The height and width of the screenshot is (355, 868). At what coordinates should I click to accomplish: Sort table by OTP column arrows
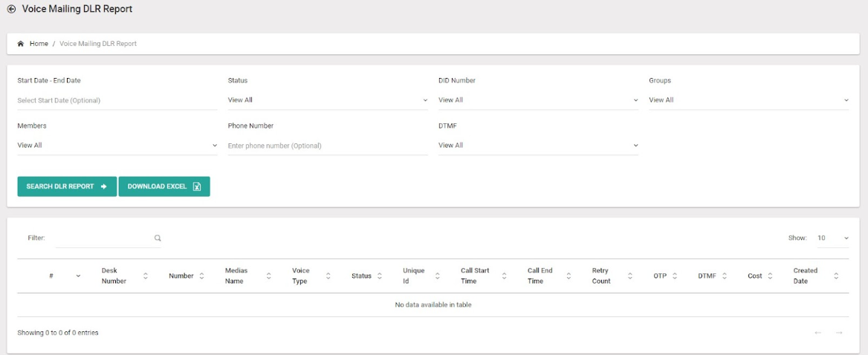click(675, 276)
